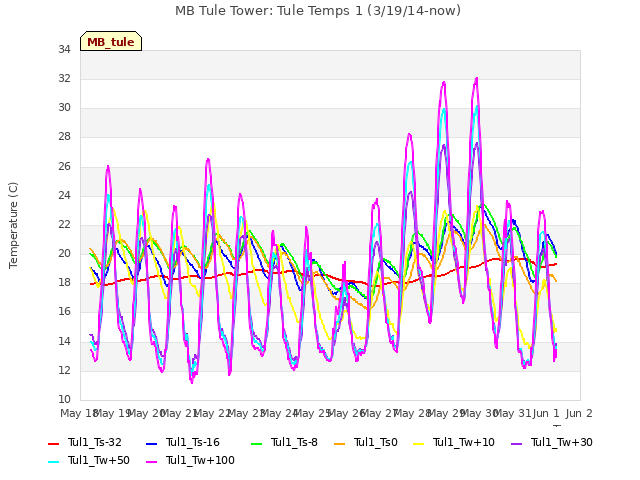The image size is (640, 480).
Task: Click the Jun 2 x-axis label
Action: pyautogui.click(x=579, y=413)
